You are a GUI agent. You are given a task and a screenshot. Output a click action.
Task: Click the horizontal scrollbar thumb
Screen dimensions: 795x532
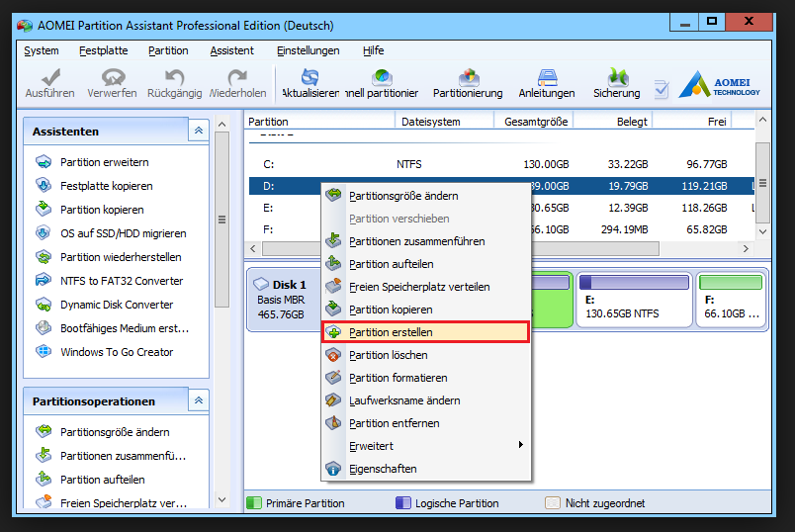461,248
